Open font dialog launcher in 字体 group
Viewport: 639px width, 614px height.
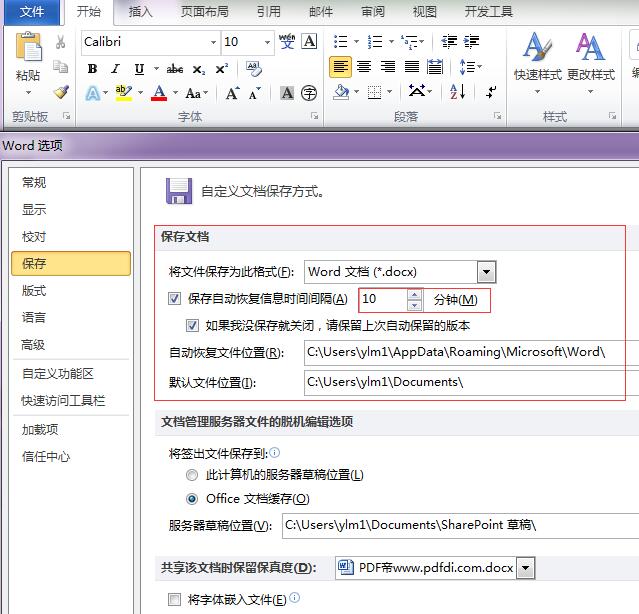314,116
